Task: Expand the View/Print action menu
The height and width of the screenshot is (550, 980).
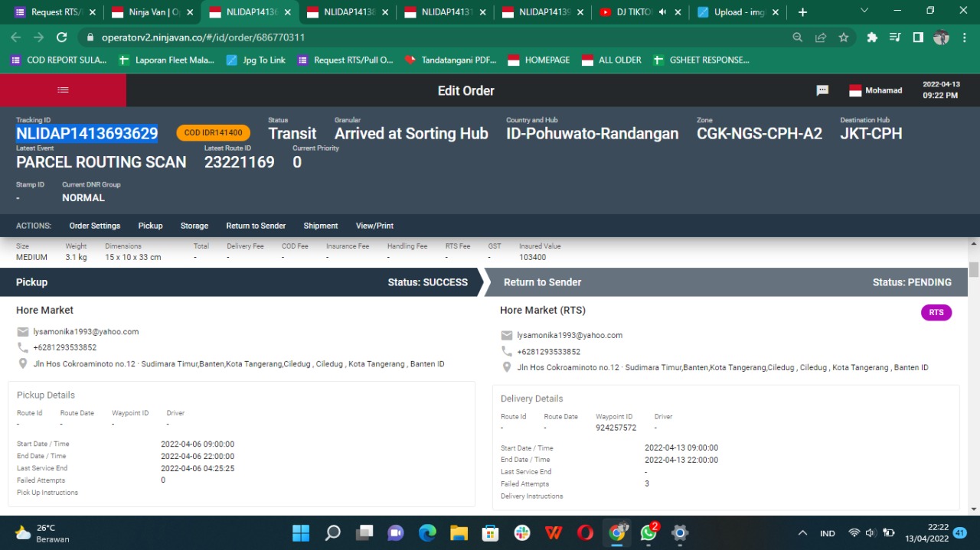Action: coord(374,226)
